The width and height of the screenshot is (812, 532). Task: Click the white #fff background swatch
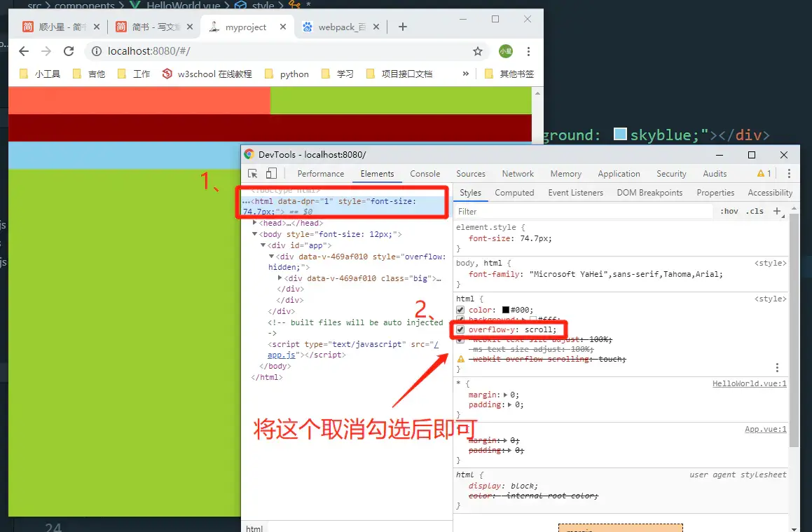pos(533,320)
